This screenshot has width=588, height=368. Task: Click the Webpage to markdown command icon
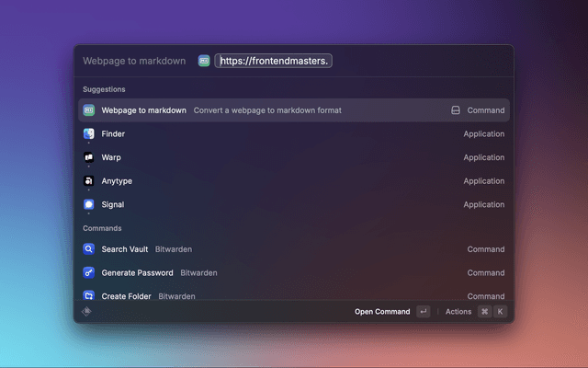(89, 110)
